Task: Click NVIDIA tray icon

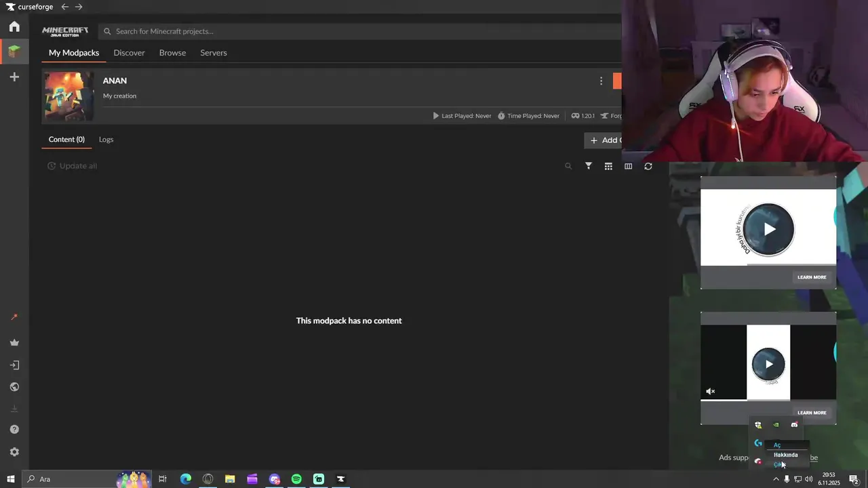Action: click(776, 426)
